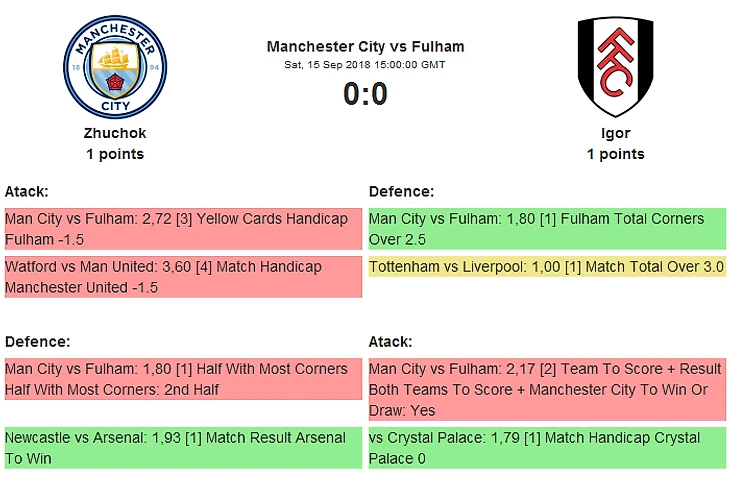Viewport: 730px width, 480px height.
Task: Click the bottom-left Defence heading
Action: (38, 341)
